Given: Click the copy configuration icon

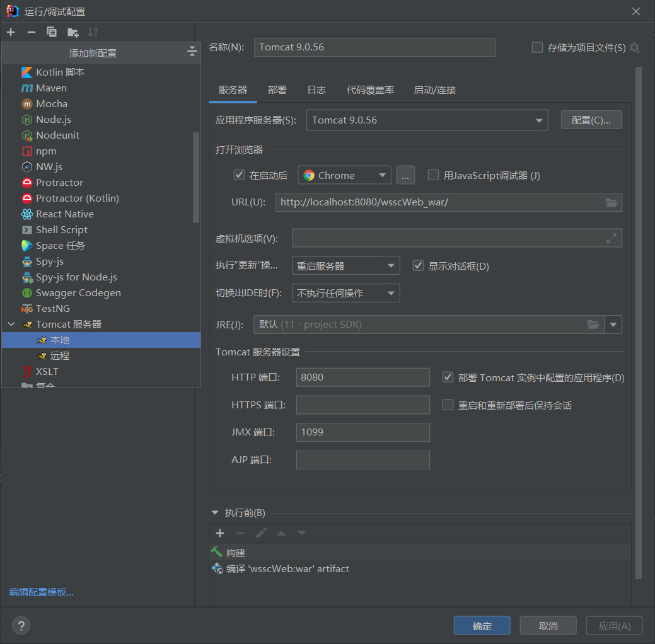Looking at the screenshot, I should point(52,32).
